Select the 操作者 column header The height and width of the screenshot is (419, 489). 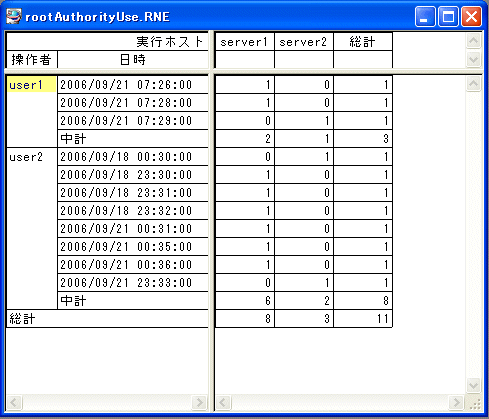32,60
